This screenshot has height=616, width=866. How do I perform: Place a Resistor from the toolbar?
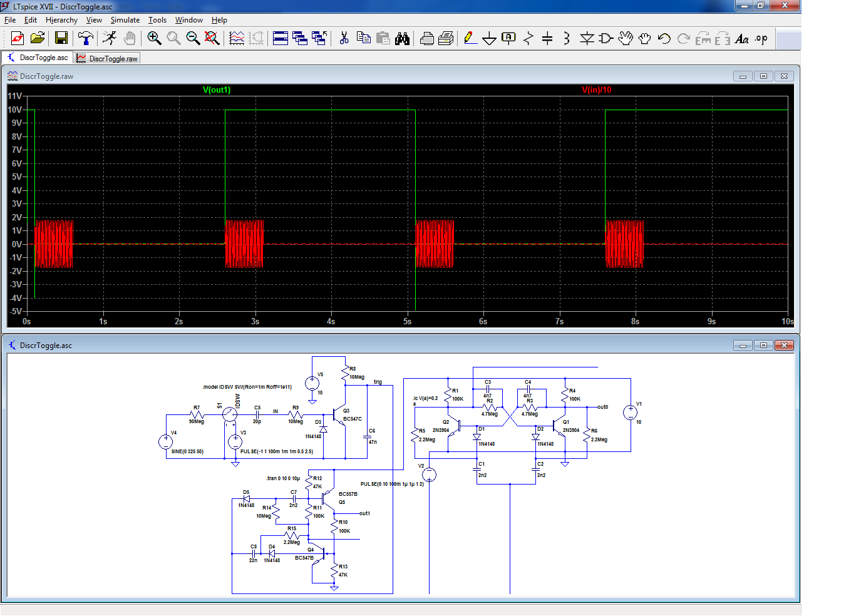(x=528, y=38)
